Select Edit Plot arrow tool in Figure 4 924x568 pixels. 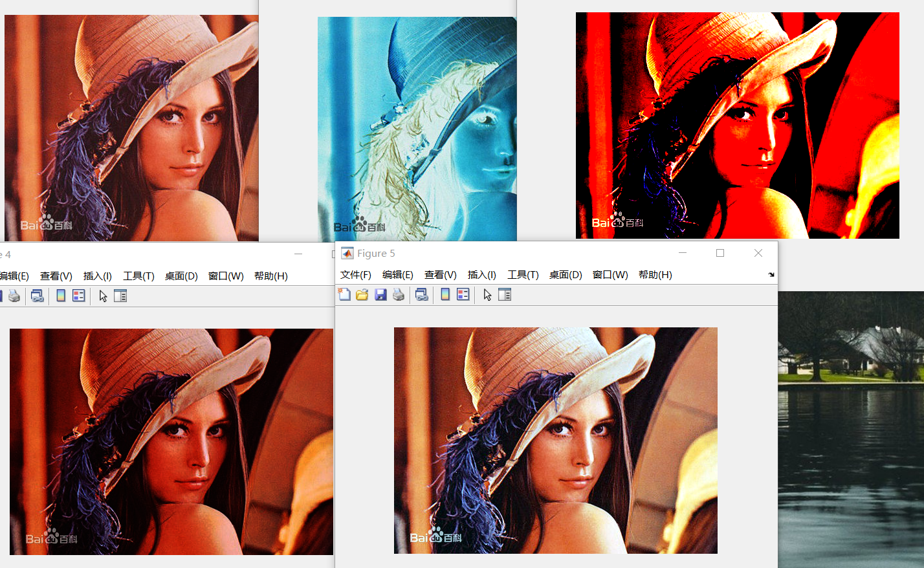tap(103, 296)
